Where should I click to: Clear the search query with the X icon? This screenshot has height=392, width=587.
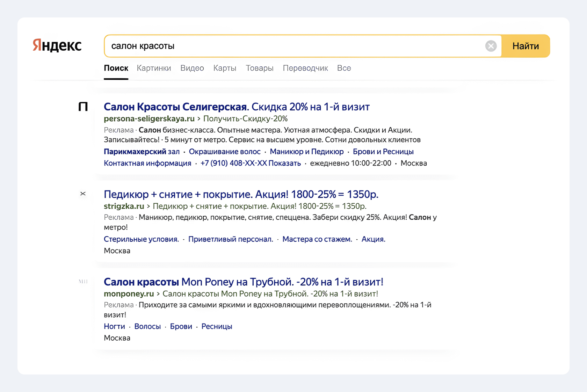tap(491, 46)
